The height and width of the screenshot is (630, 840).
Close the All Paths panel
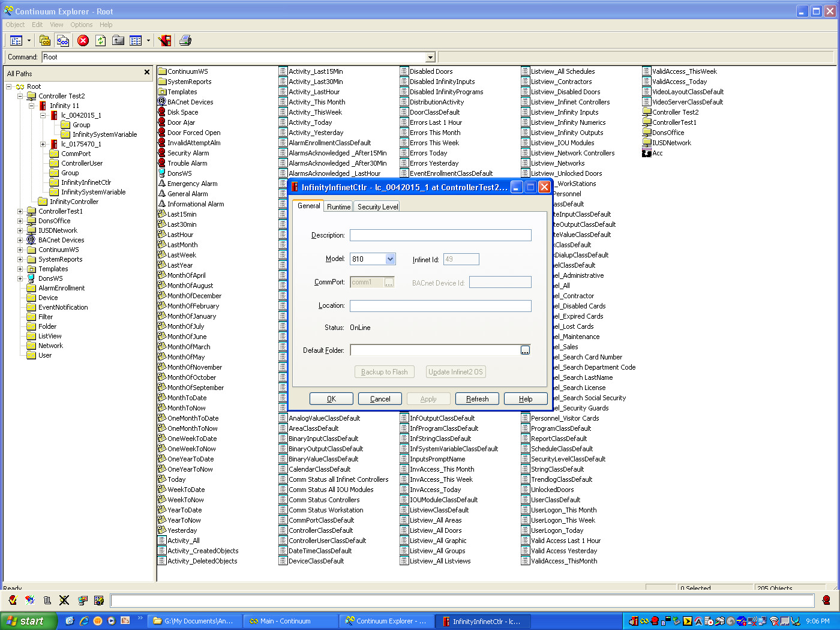click(147, 73)
